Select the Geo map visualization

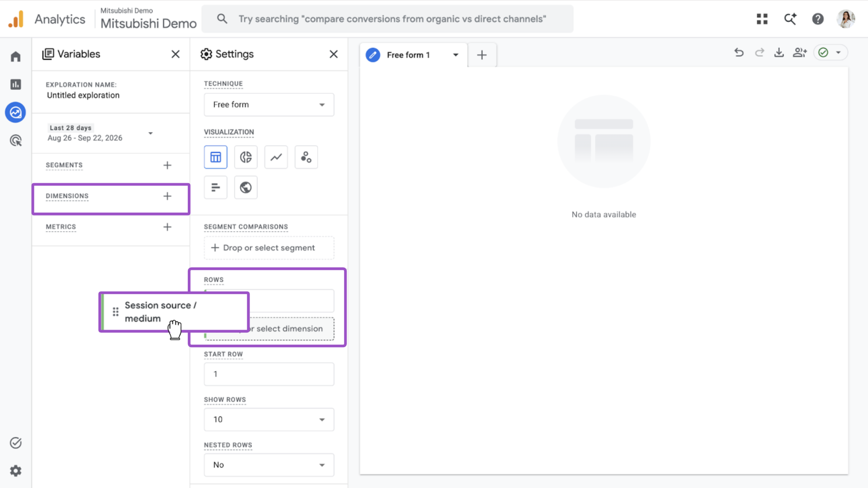click(x=246, y=187)
